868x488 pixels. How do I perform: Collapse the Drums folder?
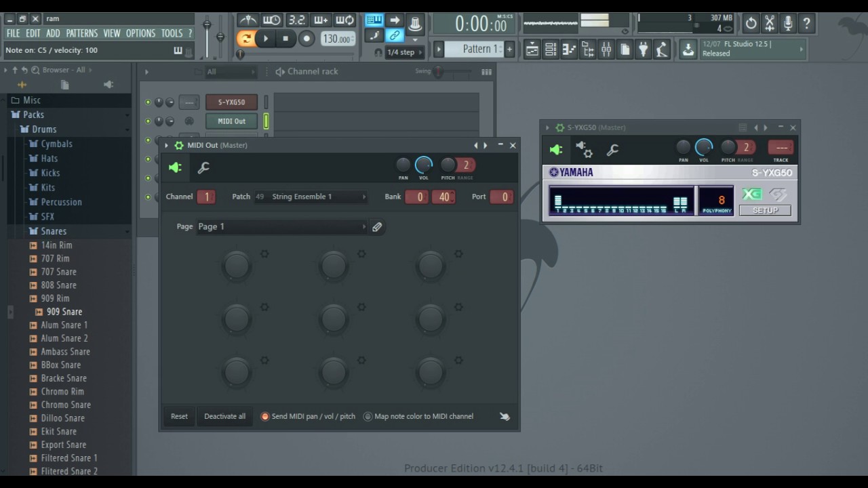click(44, 129)
